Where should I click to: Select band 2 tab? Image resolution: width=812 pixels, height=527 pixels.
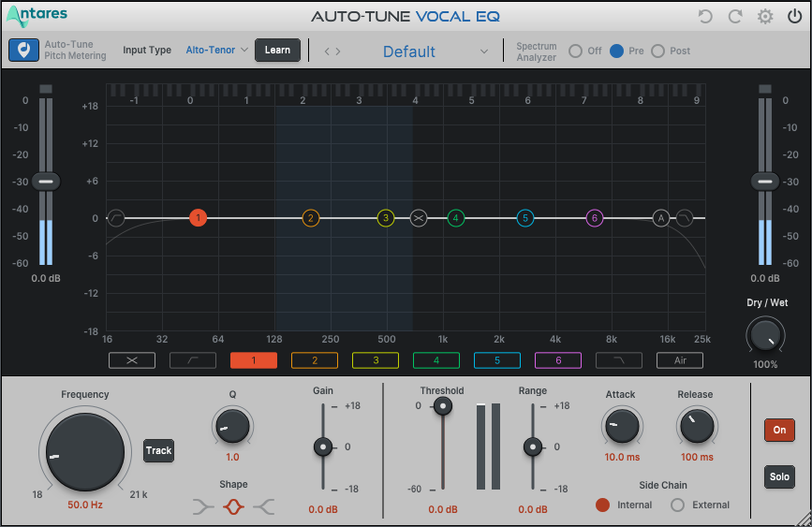[x=315, y=360]
